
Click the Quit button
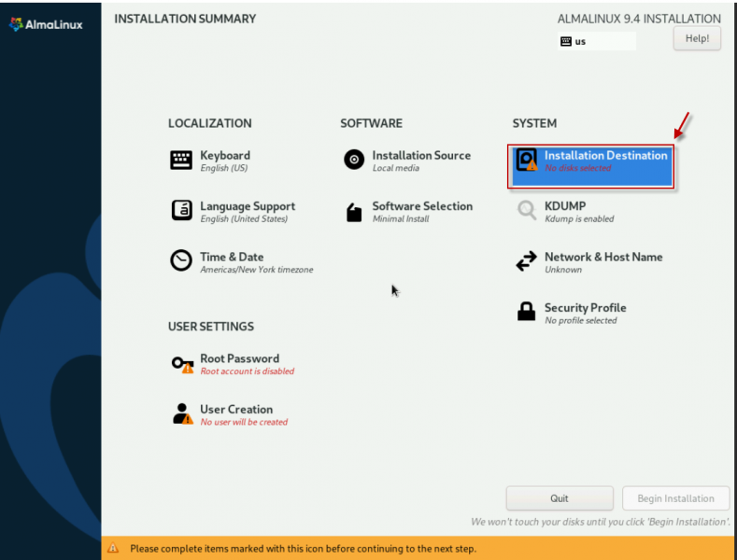560,498
